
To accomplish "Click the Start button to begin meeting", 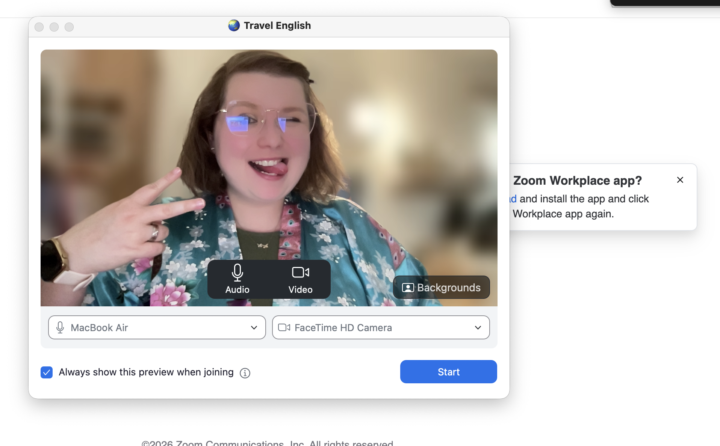I will point(448,372).
